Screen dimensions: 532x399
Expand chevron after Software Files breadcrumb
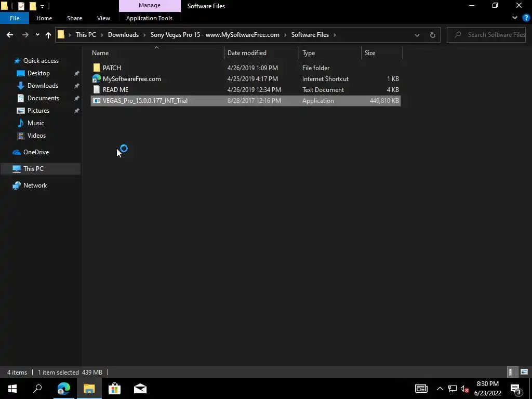pyautogui.click(x=335, y=35)
